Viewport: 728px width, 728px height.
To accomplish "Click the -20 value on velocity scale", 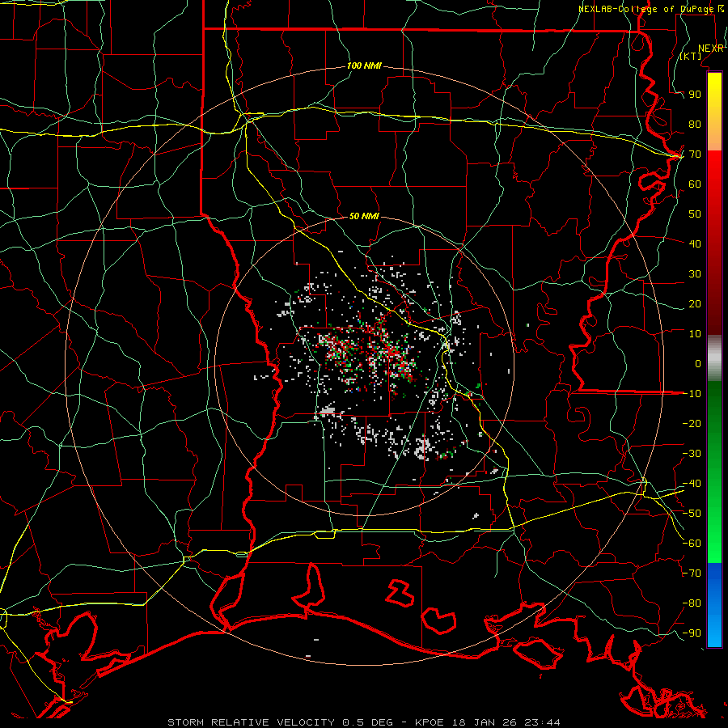I will (x=692, y=423).
